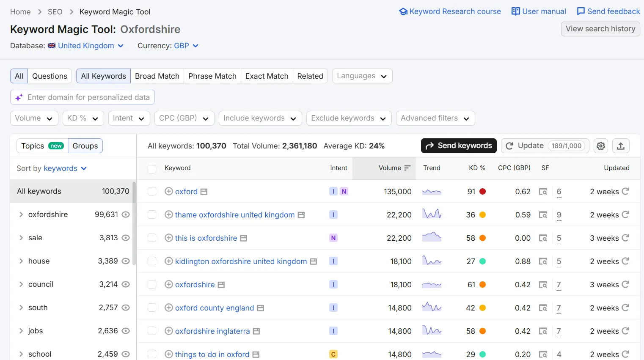Open the Advanced filters dropdown
Screen dimensions: 644x360
point(435,118)
